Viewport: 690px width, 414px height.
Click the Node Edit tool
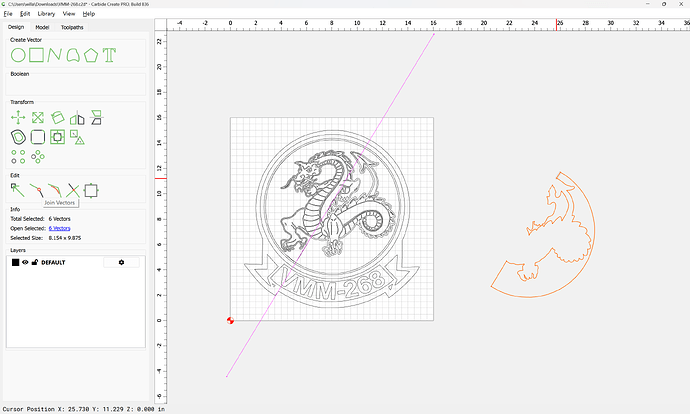tap(17, 188)
